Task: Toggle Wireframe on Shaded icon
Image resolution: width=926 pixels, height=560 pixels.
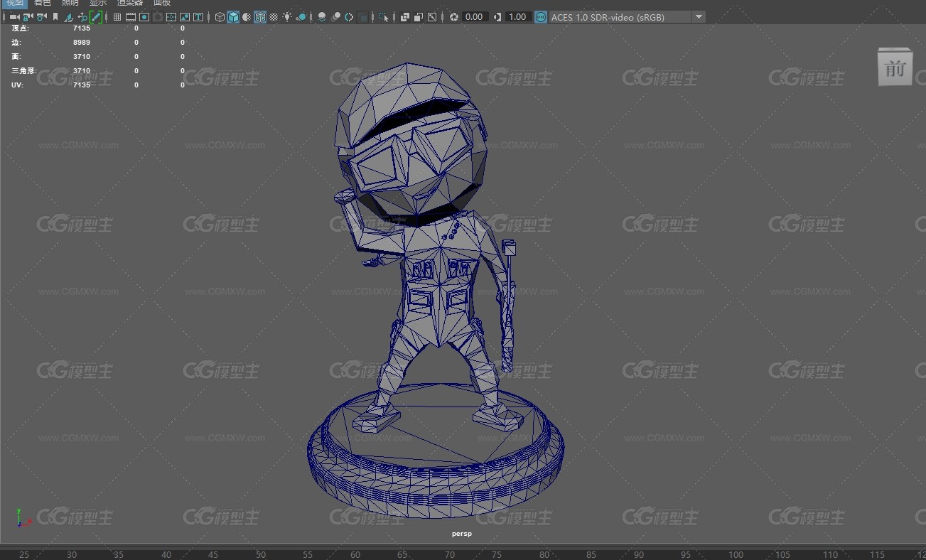Action: pyautogui.click(x=260, y=17)
